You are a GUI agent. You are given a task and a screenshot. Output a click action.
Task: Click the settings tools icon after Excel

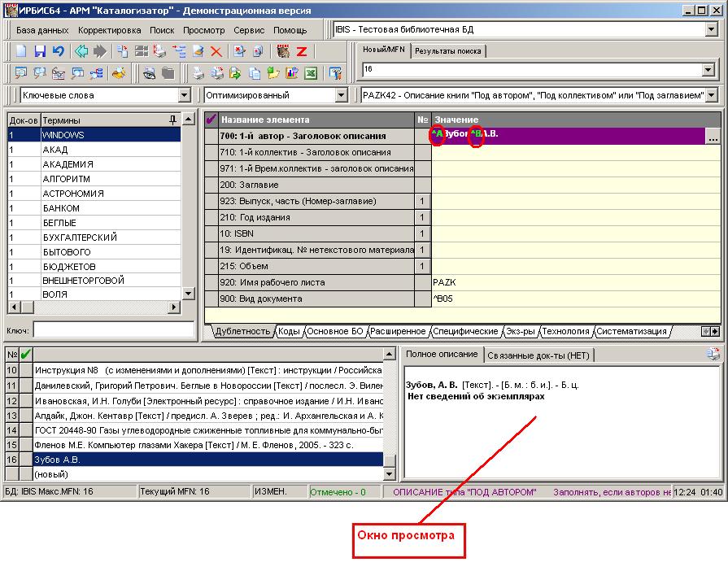coord(335,73)
